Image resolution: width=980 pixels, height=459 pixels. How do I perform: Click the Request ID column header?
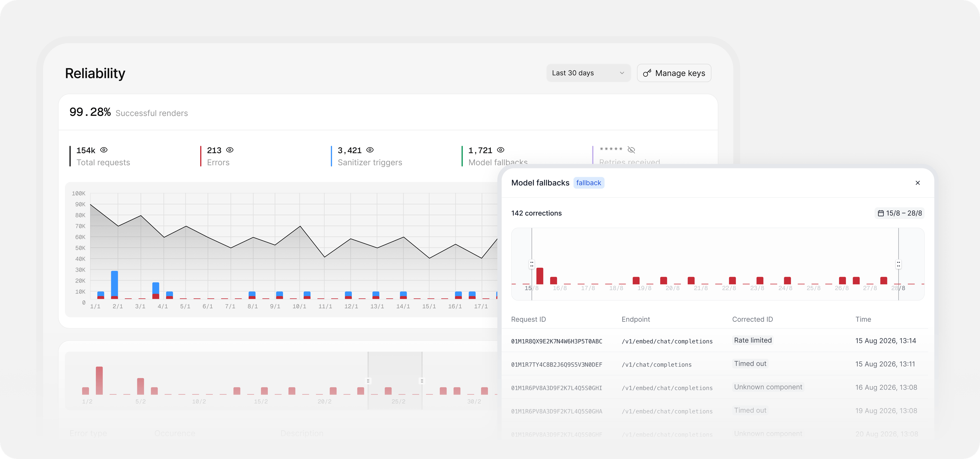[x=528, y=319]
